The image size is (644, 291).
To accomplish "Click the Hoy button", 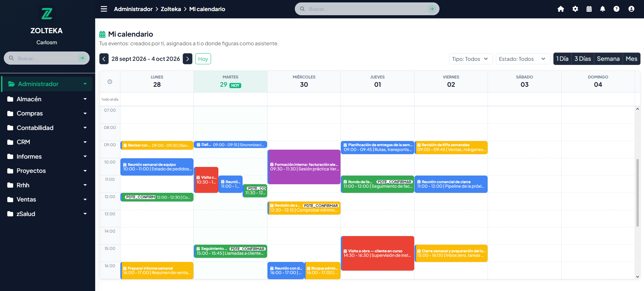I will point(203,59).
